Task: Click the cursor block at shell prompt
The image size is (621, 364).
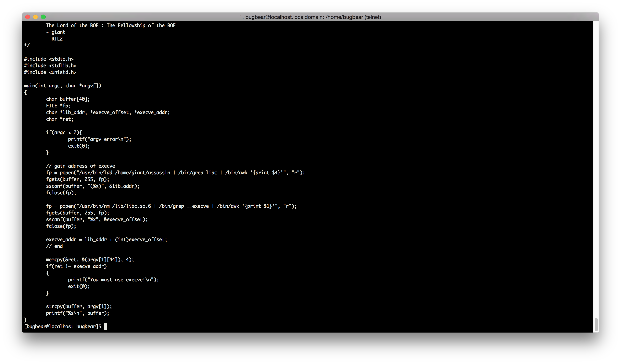Action: tap(106, 326)
